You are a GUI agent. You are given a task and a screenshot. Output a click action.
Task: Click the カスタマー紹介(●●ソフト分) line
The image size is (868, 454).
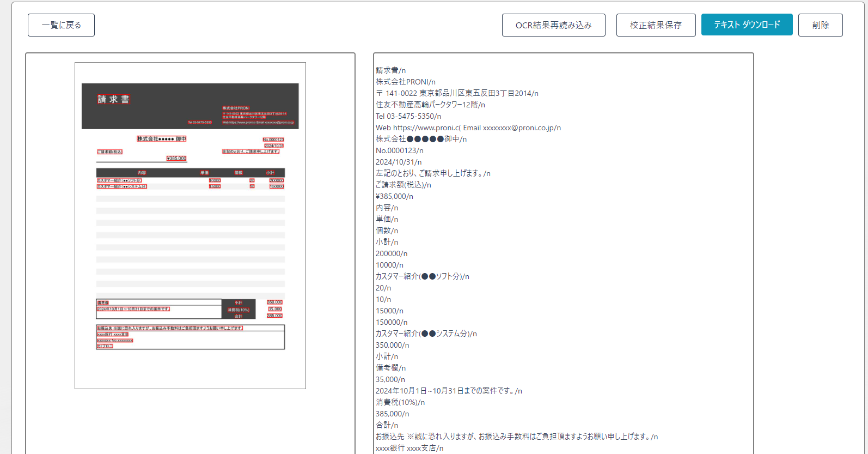(x=423, y=276)
